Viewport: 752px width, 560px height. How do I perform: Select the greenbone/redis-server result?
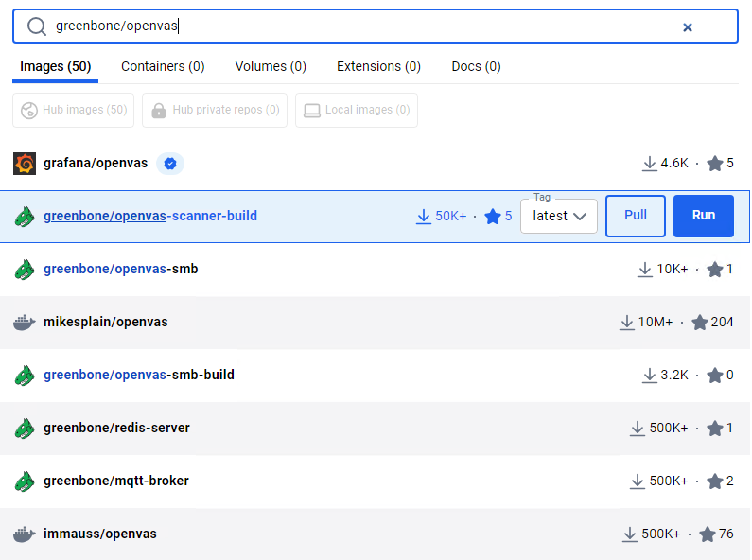[x=375, y=429]
